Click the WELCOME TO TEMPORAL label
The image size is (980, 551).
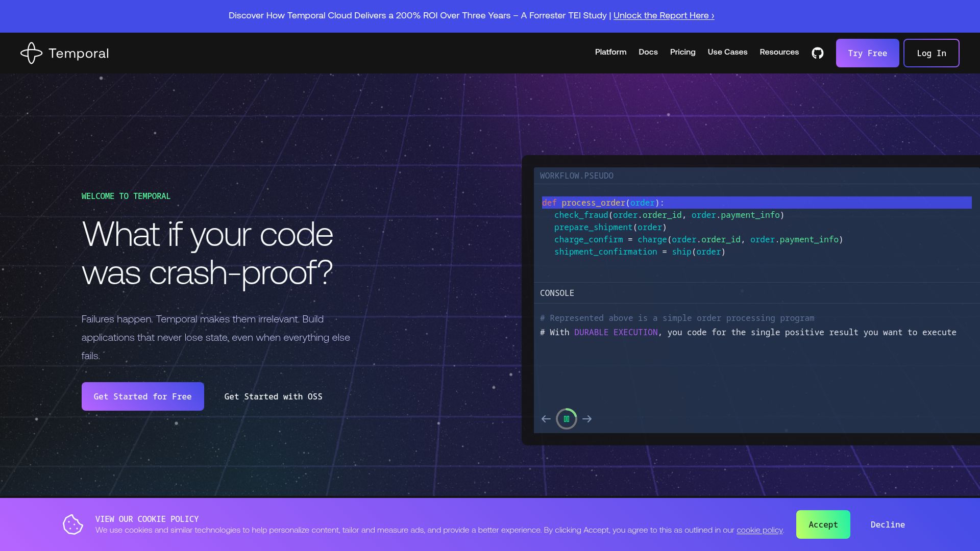126,196
